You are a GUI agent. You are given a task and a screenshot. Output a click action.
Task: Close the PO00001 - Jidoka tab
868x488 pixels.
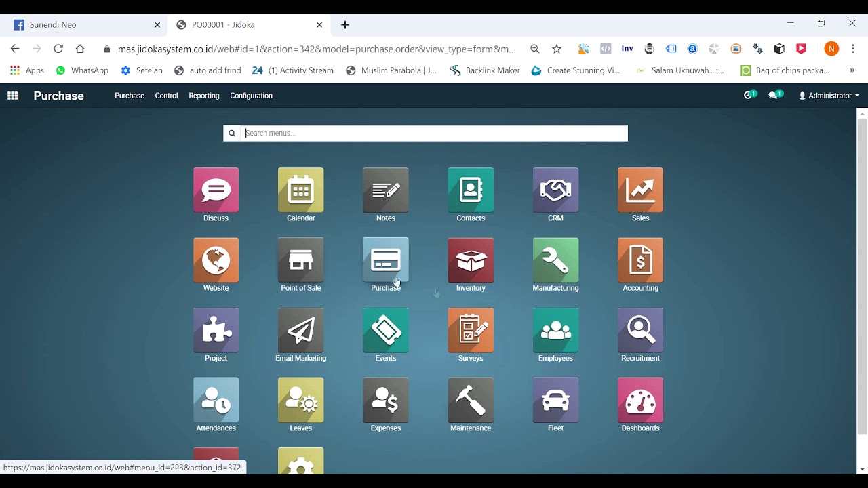(x=319, y=25)
